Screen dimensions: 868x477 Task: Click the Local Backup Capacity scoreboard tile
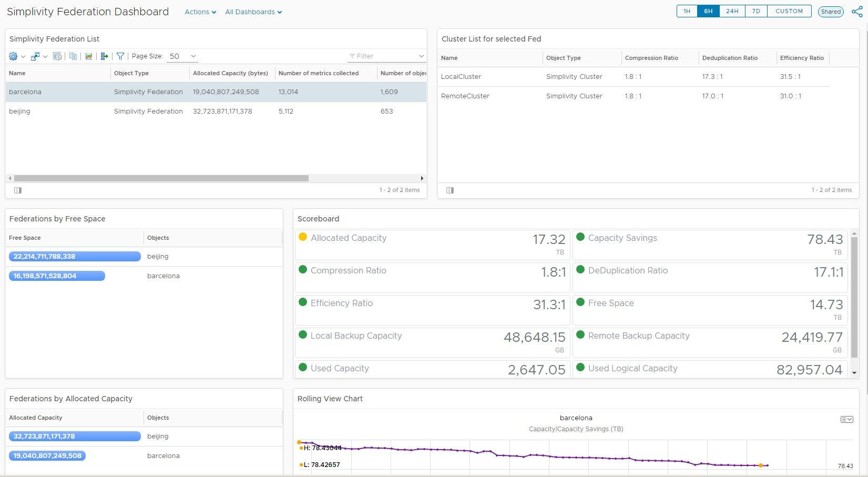pyautogui.click(x=433, y=342)
